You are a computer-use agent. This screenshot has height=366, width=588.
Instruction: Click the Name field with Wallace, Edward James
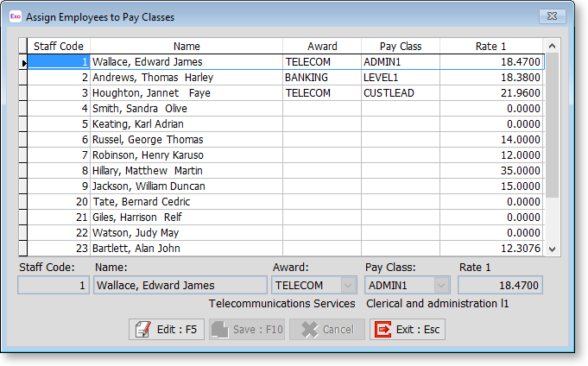pyautogui.click(x=180, y=285)
